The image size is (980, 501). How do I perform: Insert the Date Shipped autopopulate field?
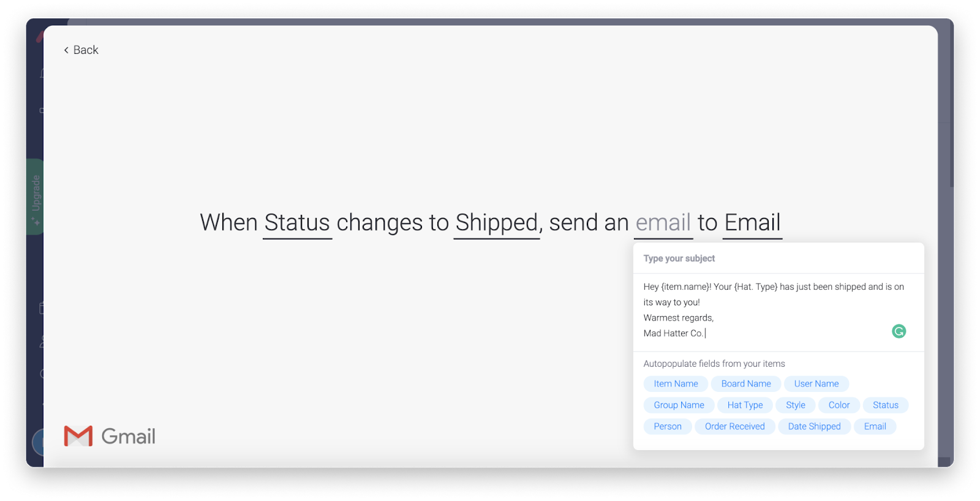(x=814, y=426)
